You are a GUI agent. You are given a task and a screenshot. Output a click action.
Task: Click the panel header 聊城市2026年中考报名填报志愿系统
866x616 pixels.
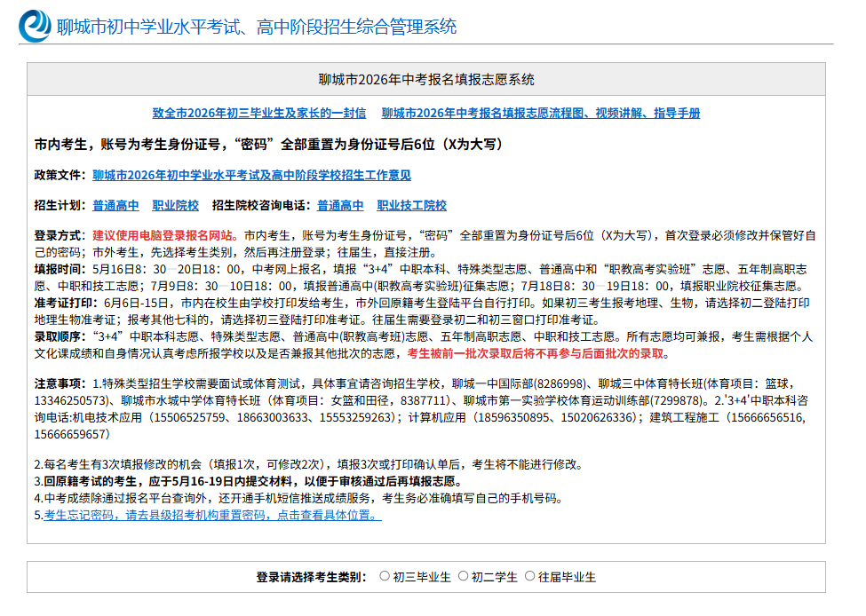426,80
